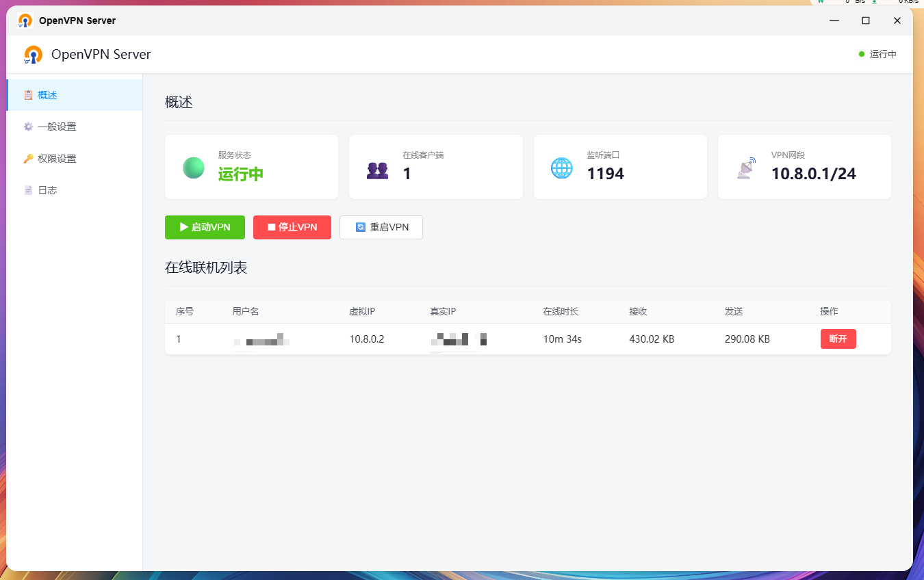Open the 日志 logs page

75,190
